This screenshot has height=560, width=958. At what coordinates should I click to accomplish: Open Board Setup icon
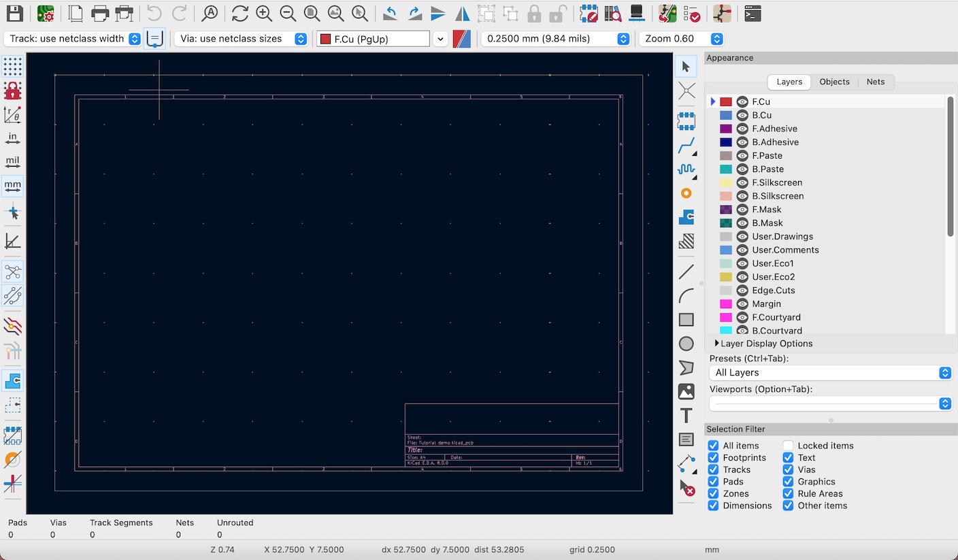[x=46, y=13]
